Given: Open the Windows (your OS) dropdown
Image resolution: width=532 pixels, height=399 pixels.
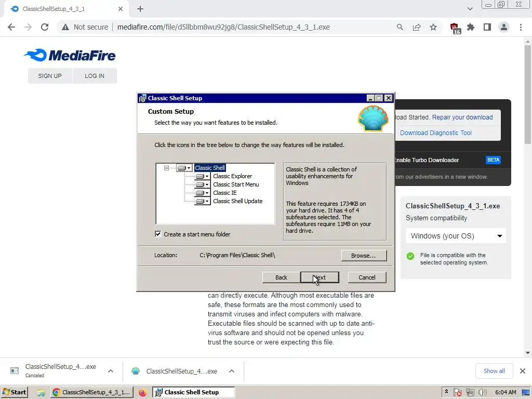Looking at the screenshot, I should (456, 236).
